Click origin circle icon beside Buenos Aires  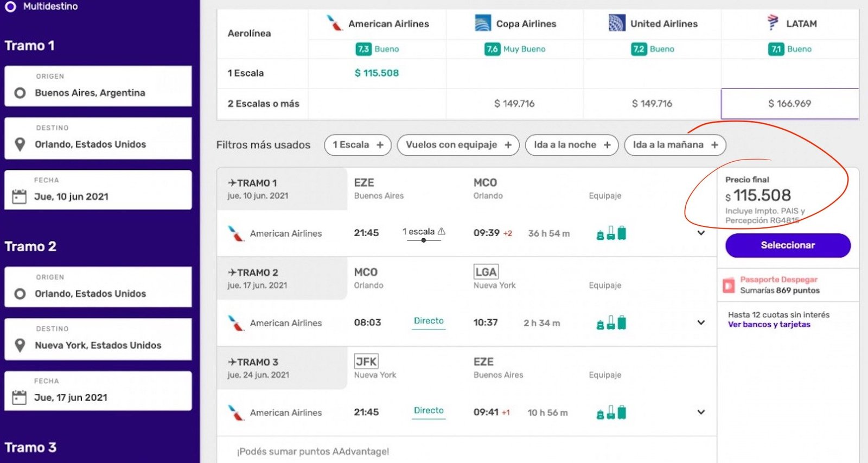coord(20,93)
